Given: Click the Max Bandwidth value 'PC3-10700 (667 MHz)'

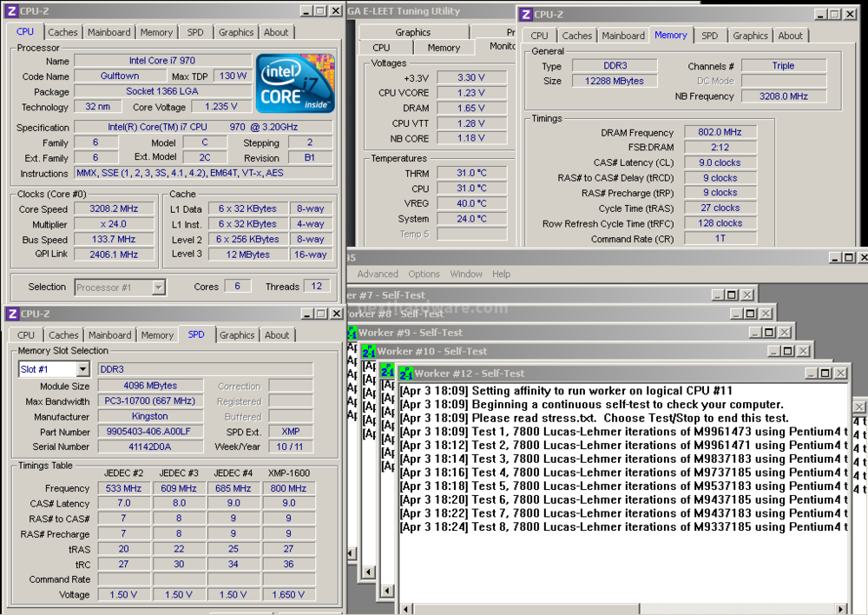Looking at the screenshot, I should click(150, 400).
